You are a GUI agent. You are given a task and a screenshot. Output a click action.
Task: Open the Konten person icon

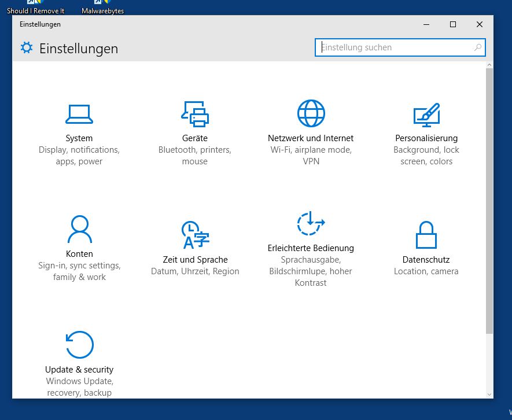[79, 230]
